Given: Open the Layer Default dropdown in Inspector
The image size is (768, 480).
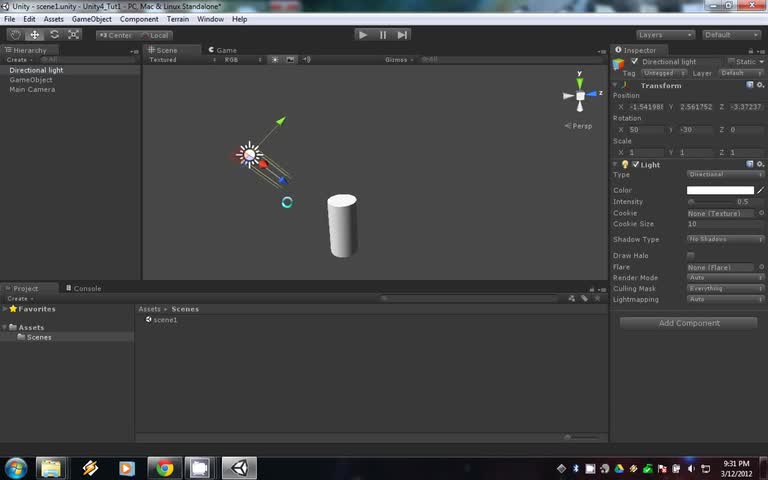Looking at the screenshot, I should click(741, 73).
